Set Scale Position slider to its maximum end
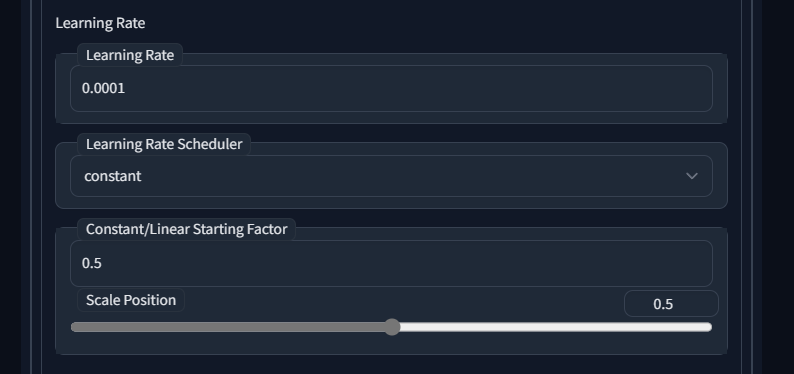 (711, 327)
